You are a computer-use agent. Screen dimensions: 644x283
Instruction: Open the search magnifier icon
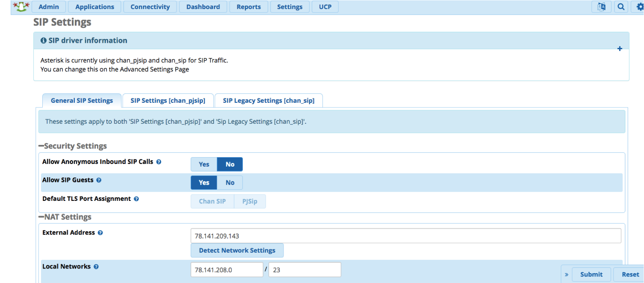[x=621, y=7]
